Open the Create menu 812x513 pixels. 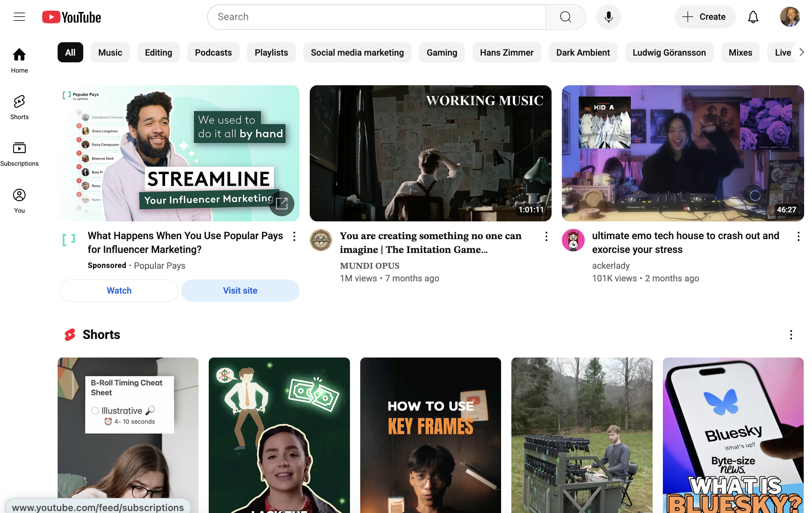pyautogui.click(x=705, y=17)
